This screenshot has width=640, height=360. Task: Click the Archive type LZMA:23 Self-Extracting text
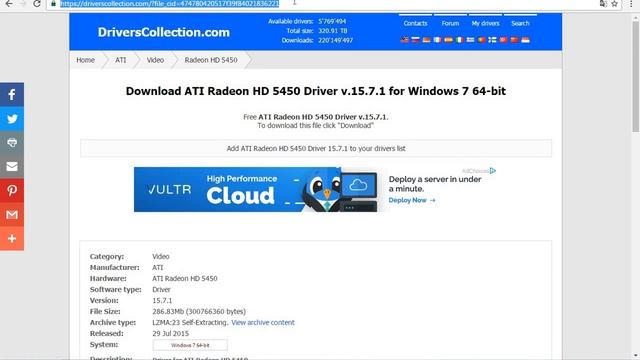[x=190, y=322]
